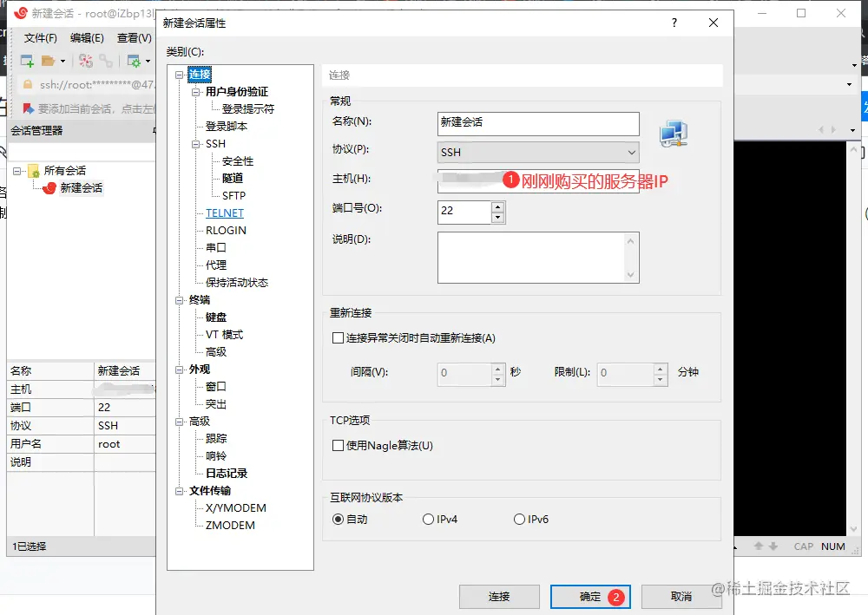Select 登录脚本 in category tree

click(x=227, y=126)
